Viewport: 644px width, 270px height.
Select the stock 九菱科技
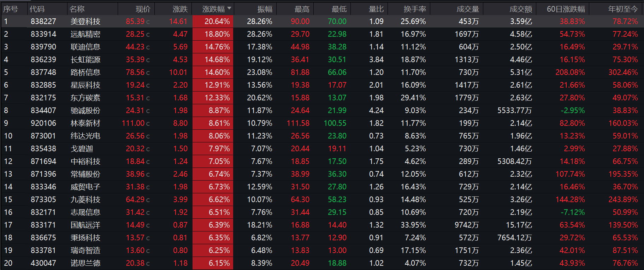click(85, 200)
